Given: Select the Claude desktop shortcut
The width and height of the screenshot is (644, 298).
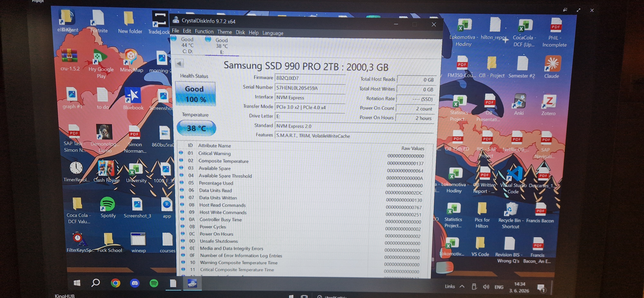Looking at the screenshot, I should tap(552, 67).
